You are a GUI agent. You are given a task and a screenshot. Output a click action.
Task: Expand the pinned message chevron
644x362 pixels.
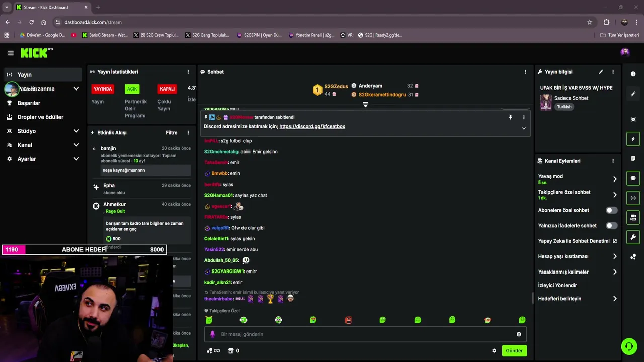[524, 128]
